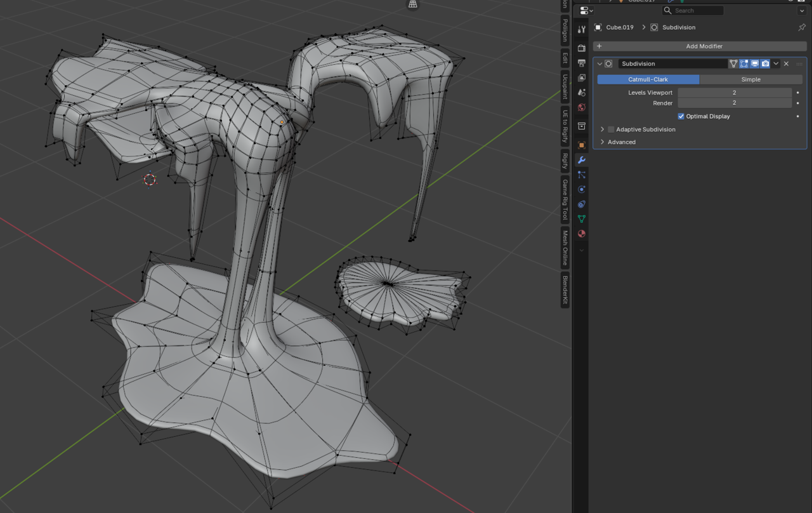This screenshot has height=513, width=812.
Task: Toggle modifier render visibility camera icon
Action: pyautogui.click(x=766, y=63)
